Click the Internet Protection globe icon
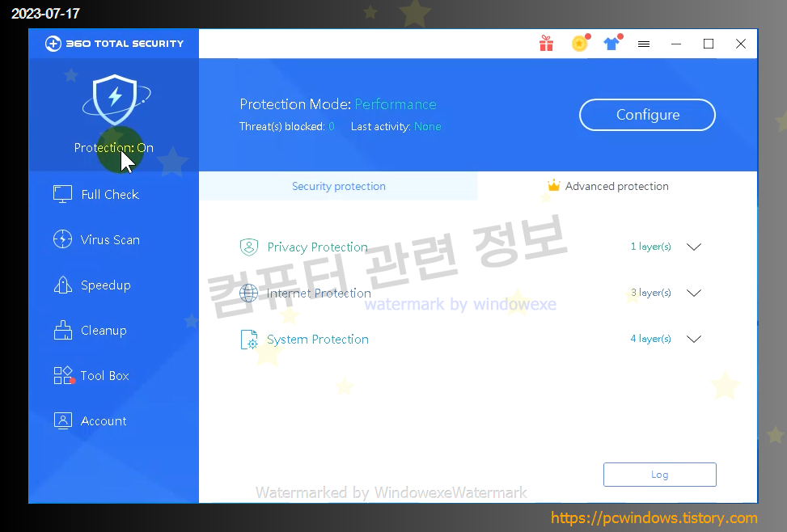The height and width of the screenshot is (532, 787). pyautogui.click(x=248, y=293)
